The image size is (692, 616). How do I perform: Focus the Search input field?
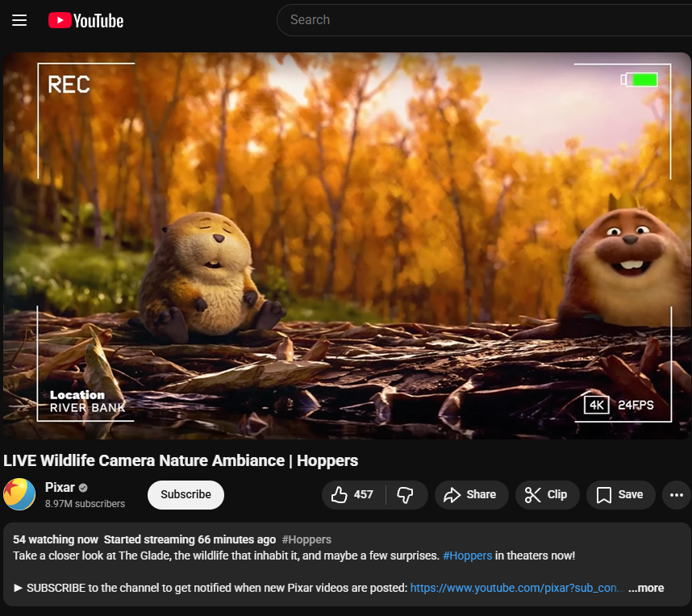(x=486, y=20)
